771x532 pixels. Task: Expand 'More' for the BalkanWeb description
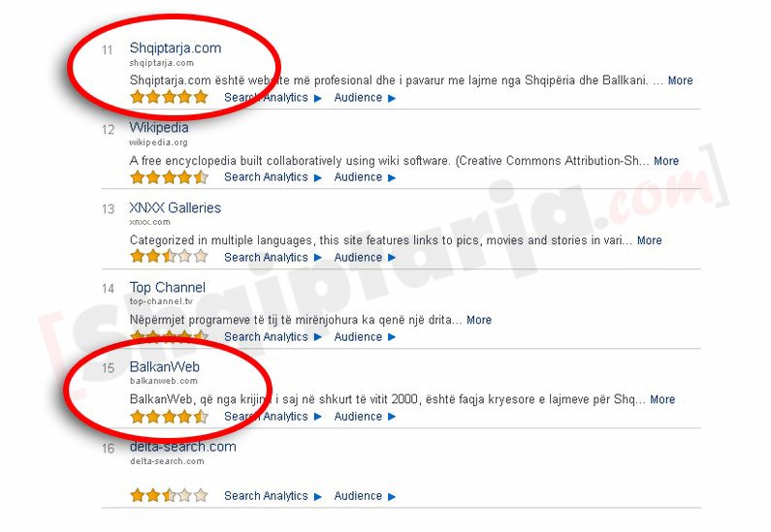tap(662, 400)
